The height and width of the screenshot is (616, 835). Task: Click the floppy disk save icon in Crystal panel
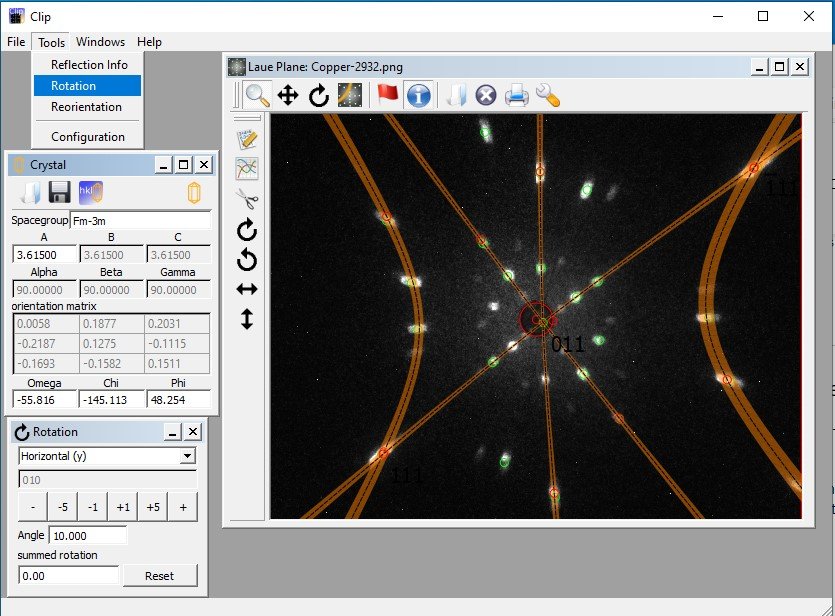coord(59,193)
